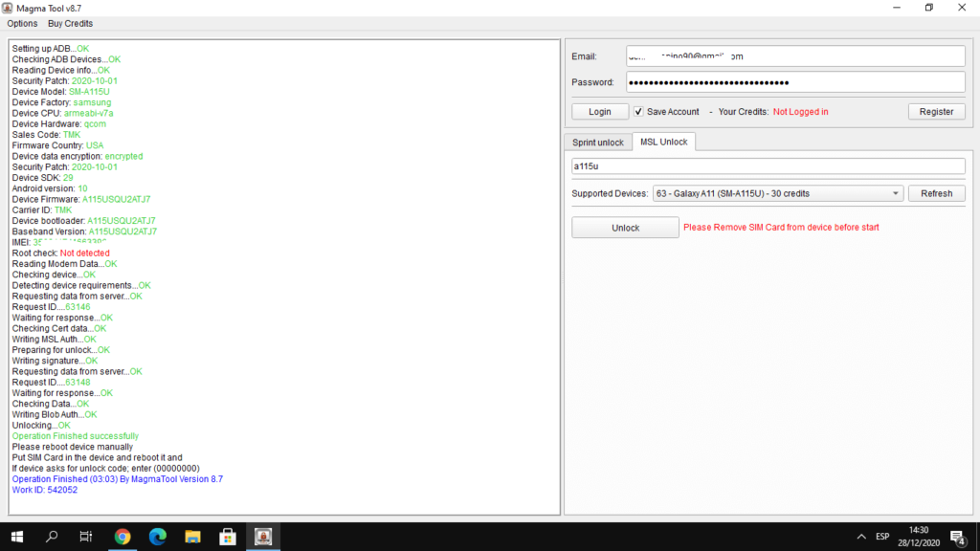
Task: Click the 'Device SDK: 29' log line
Action: coord(42,178)
